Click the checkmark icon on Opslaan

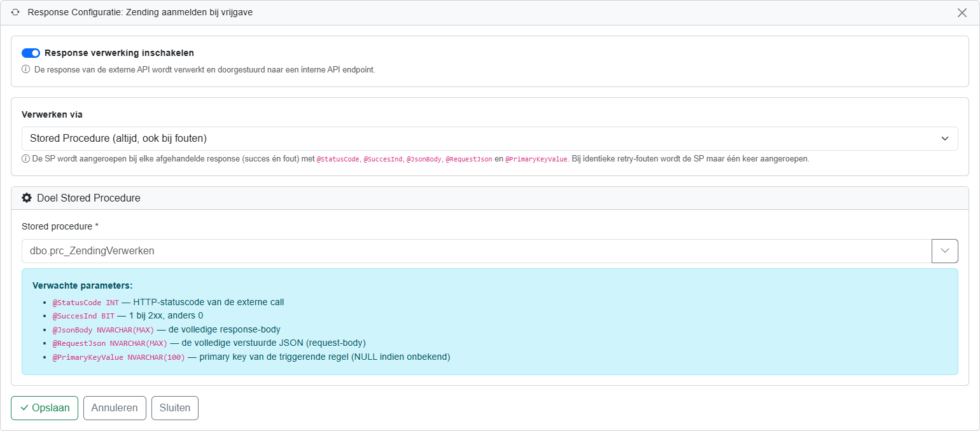(x=24, y=408)
